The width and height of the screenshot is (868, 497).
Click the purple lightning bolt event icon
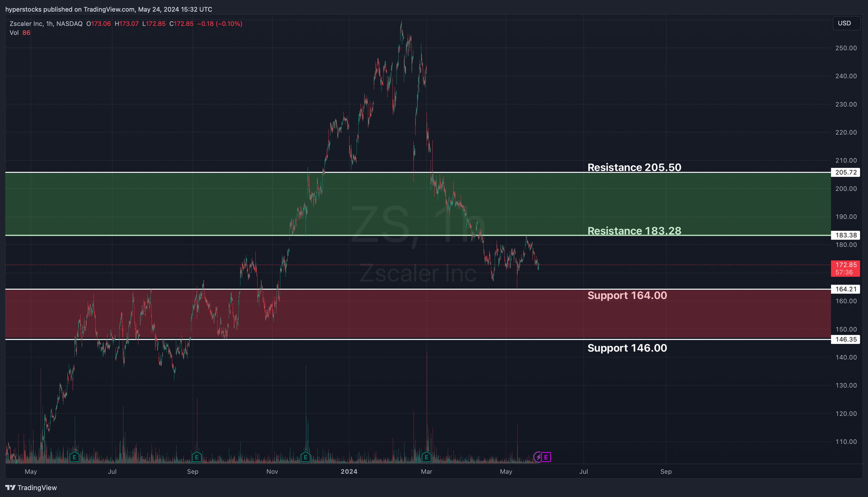(x=538, y=457)
